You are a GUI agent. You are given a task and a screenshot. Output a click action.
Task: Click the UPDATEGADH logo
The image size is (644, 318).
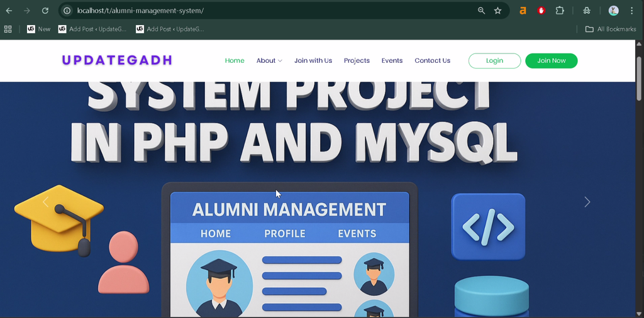point(117,60)
